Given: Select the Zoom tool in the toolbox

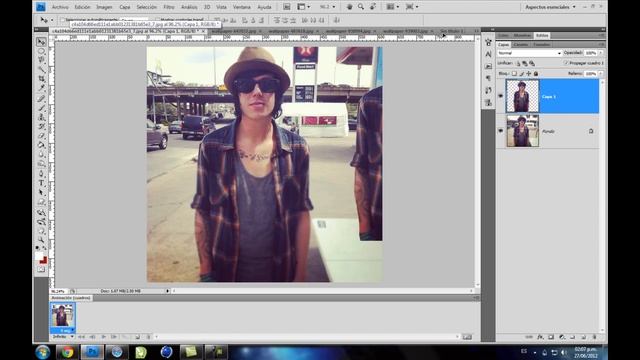Looking at the screenshot, I should [x=41, y=240].
